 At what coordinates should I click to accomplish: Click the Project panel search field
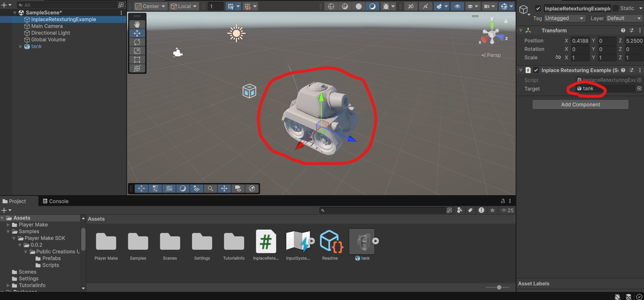pyautogui.click(x=384, y=210)
